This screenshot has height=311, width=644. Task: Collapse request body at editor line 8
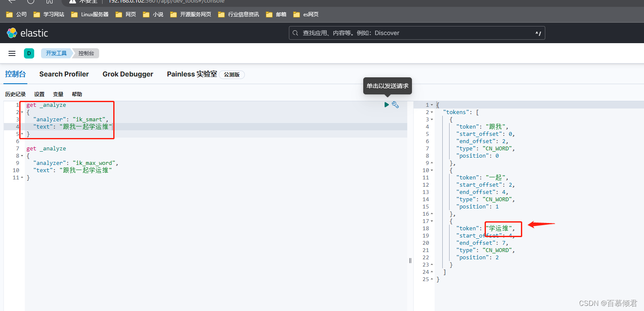click(22, 156)
